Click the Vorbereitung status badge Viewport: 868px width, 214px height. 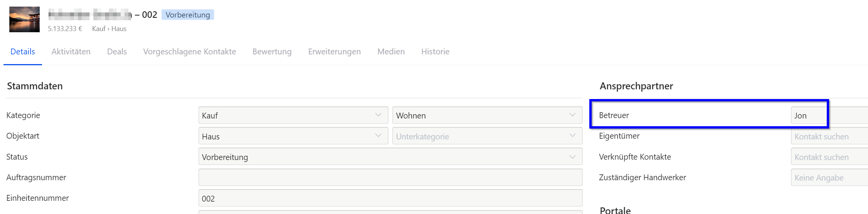pos(188,15)
